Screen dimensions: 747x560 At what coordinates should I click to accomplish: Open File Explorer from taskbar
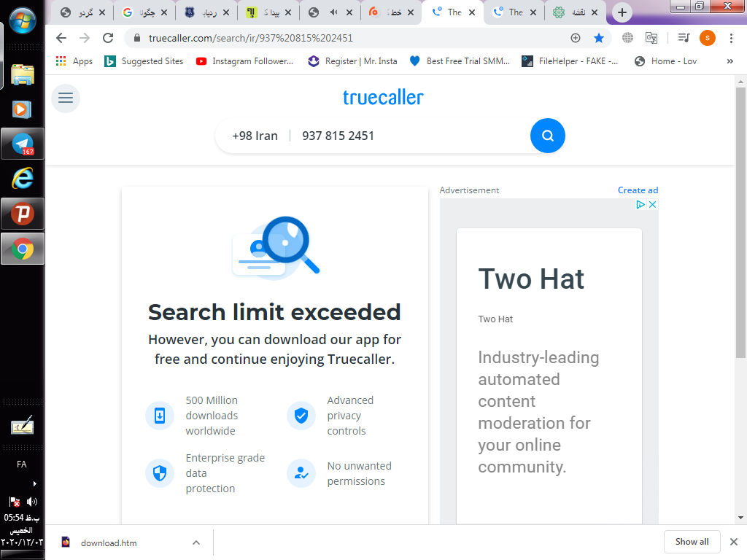23,75
